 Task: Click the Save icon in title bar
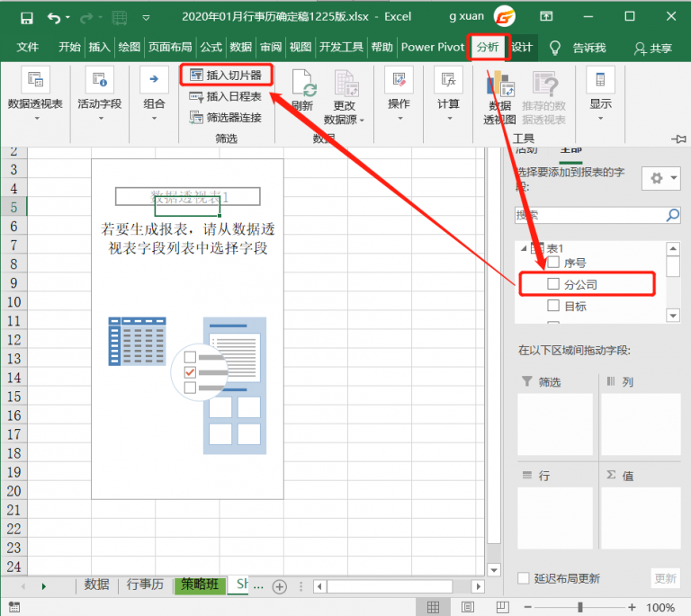pos(26,16)
